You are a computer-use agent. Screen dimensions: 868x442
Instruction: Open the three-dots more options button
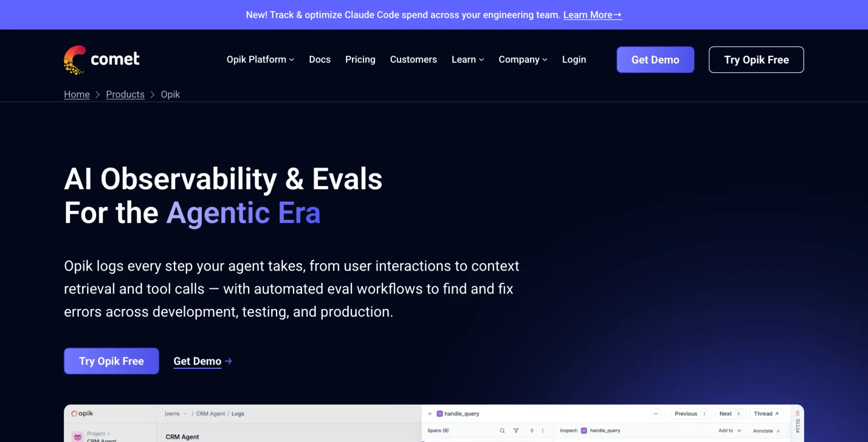(x=655, y=414)
